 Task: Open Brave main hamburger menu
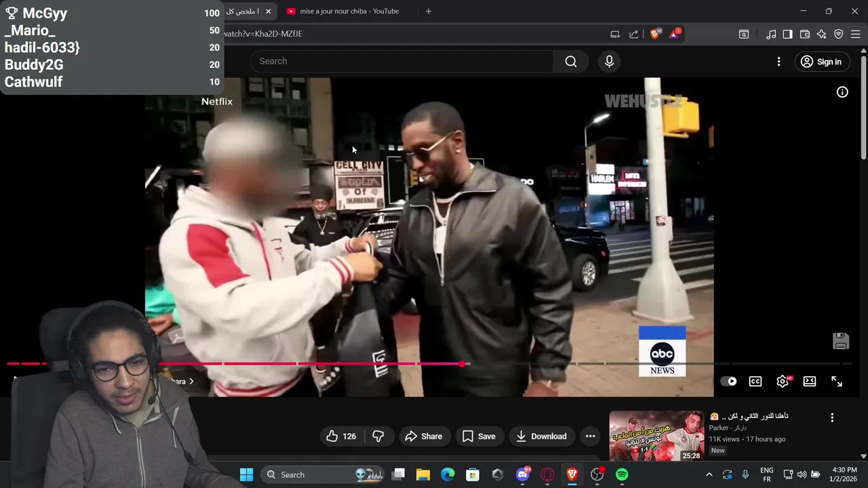coord(856,34)
